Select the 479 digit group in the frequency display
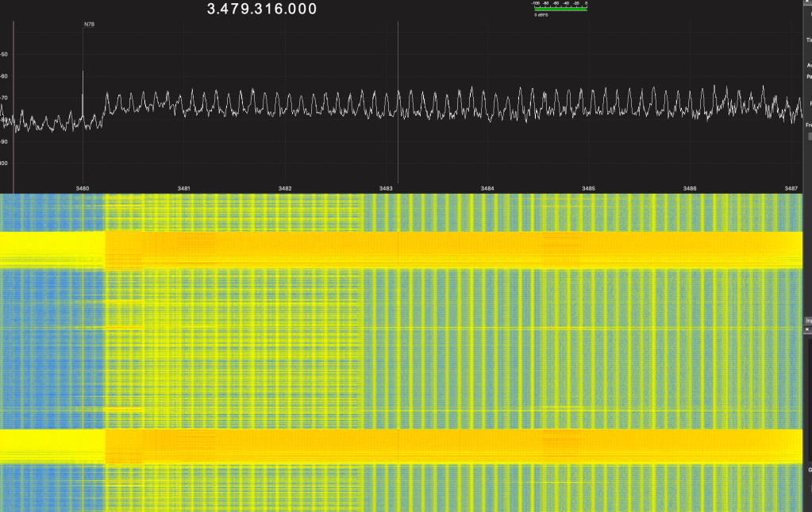The width and height of the screenshot is (812, 512). click(x=235, y=10)
